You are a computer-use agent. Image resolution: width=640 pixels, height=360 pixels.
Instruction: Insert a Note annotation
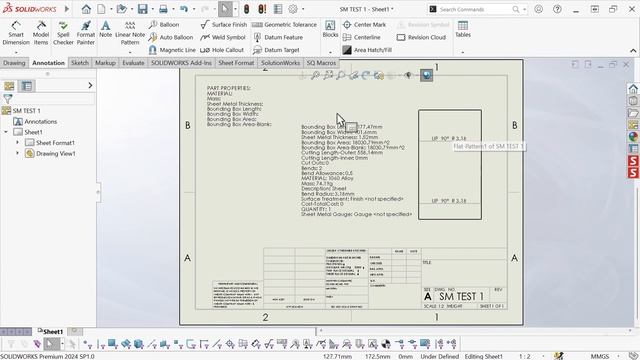click(x=105, y=29)
